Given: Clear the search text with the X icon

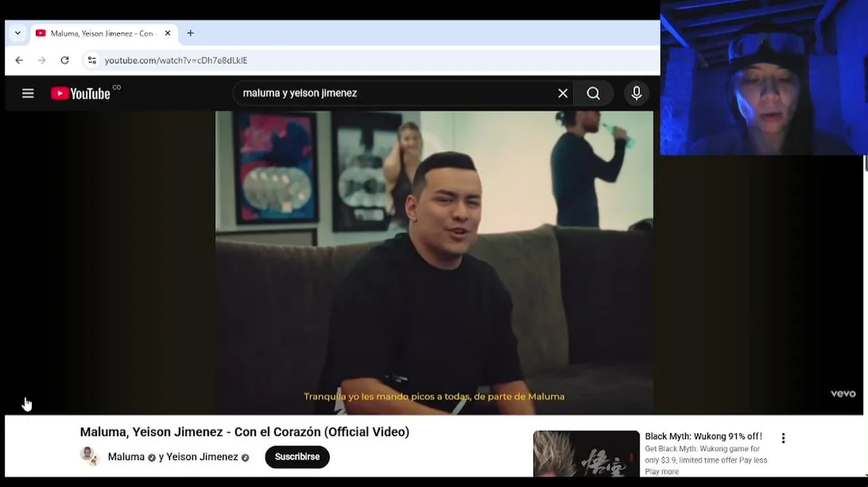Looking at the screenshot, I should point(562,93).
